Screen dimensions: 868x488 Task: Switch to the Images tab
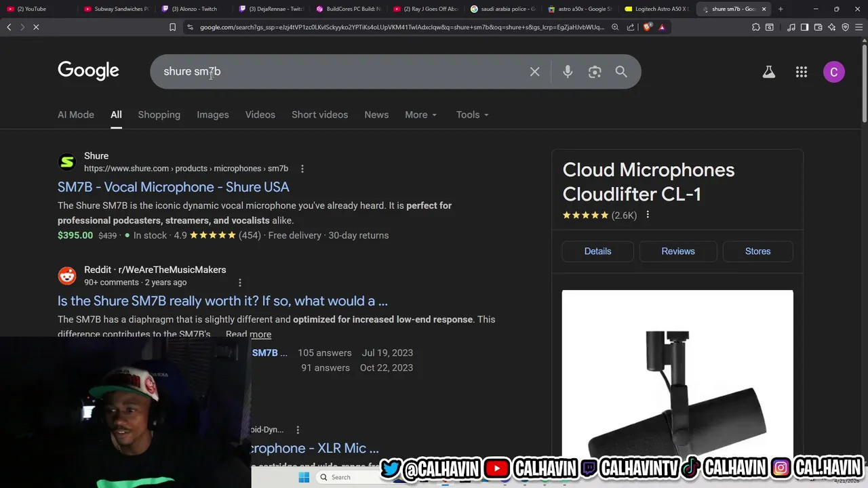213,115
